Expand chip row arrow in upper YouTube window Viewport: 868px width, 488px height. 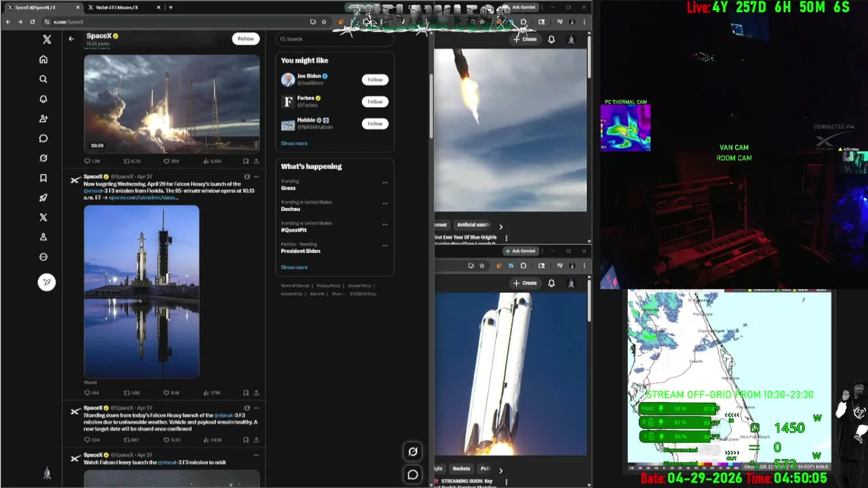tap(501, 227)
